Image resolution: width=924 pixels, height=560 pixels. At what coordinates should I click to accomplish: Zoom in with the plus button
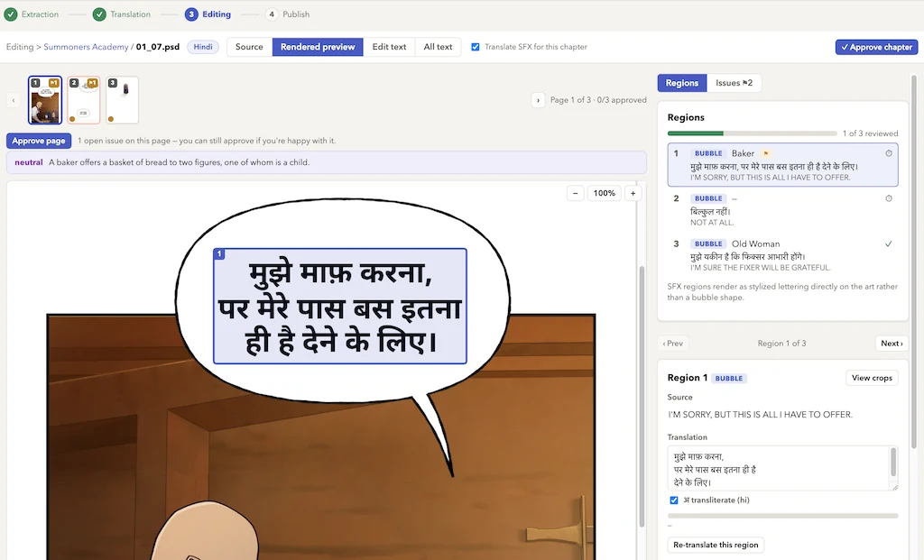click(x=633, y=193)
